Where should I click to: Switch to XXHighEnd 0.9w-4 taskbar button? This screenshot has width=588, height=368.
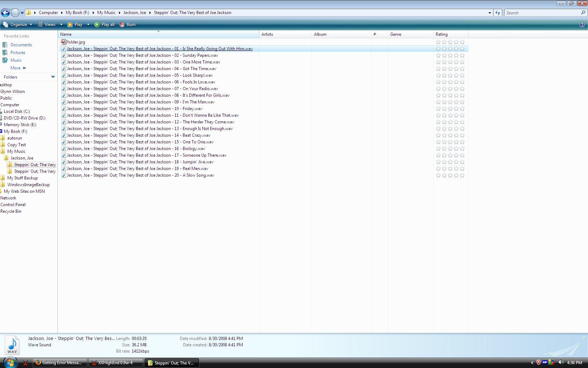click(115, 363)
